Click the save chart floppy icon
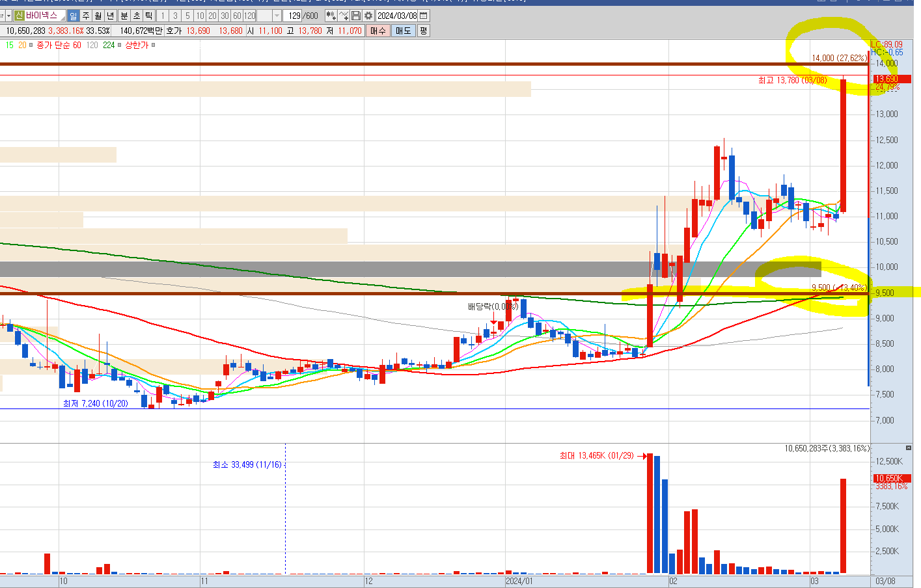The image size is (921, 588). [x=356, y=16]
